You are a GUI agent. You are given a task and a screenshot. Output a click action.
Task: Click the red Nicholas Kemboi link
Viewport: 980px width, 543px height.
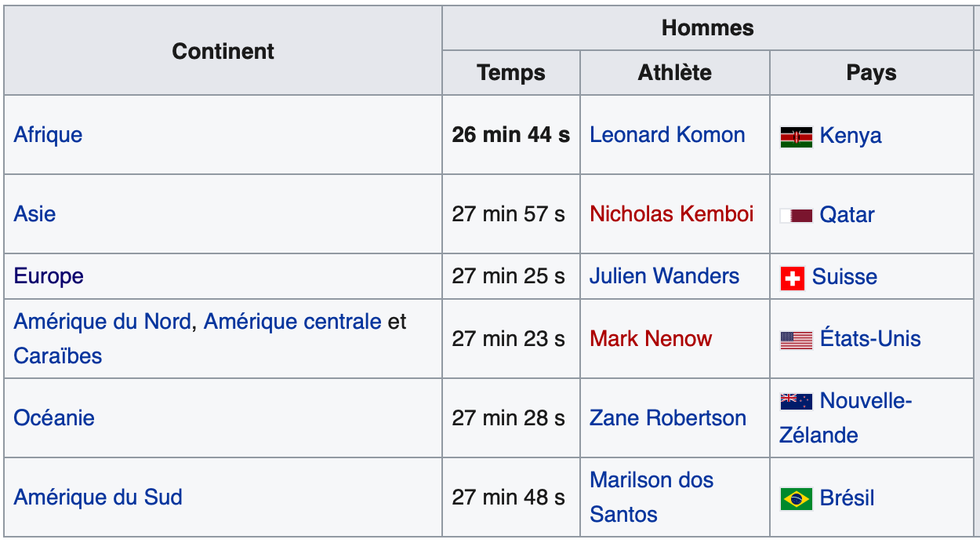coord(672,214)
